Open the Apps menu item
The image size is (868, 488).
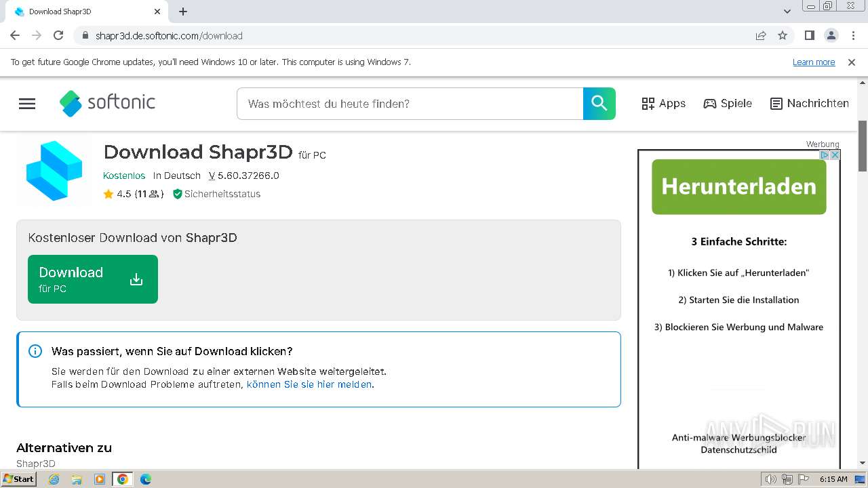[663, 104]
